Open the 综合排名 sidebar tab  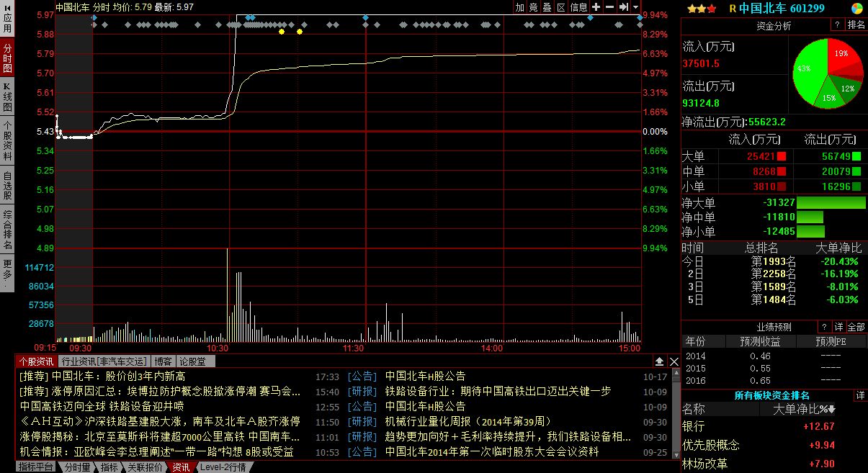coord(7,230)
